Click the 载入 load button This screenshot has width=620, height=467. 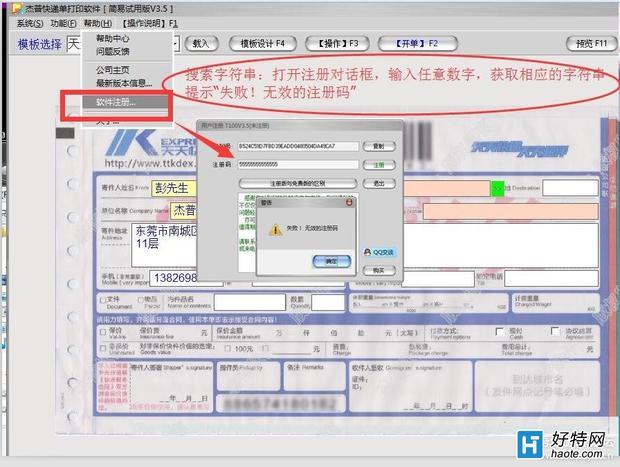pos(201,43)
